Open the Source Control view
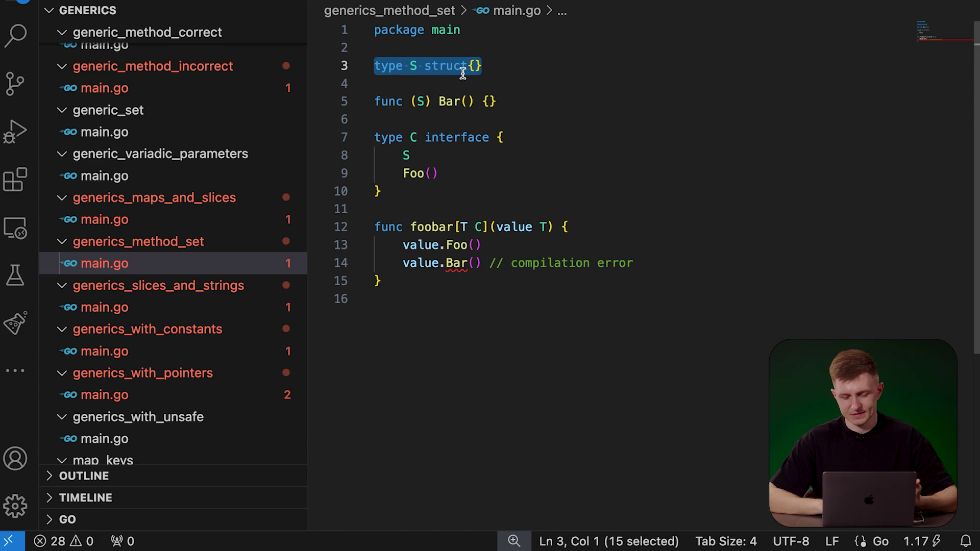This screenshot has height=551, width=980. (15, 83)
